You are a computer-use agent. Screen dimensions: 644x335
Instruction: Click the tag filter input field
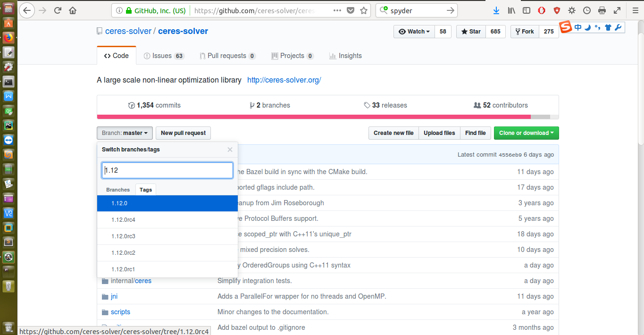click(x=167, y=170)
